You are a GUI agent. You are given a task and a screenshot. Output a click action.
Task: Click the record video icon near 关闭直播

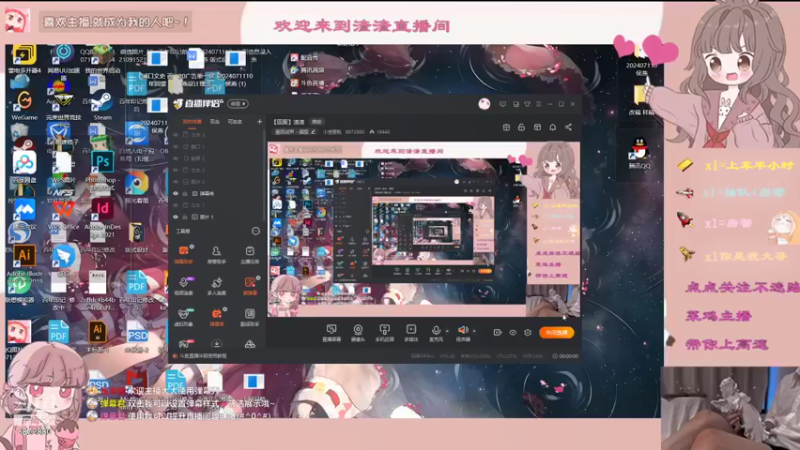tap(497, 333)
